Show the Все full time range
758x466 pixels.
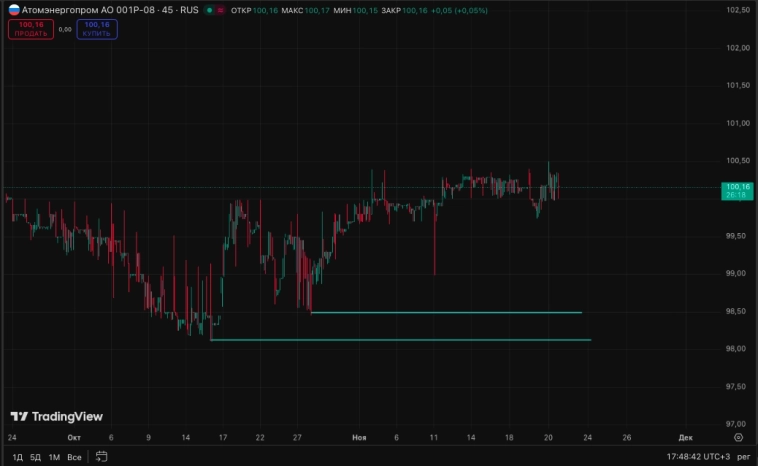[x=74, y=457]
